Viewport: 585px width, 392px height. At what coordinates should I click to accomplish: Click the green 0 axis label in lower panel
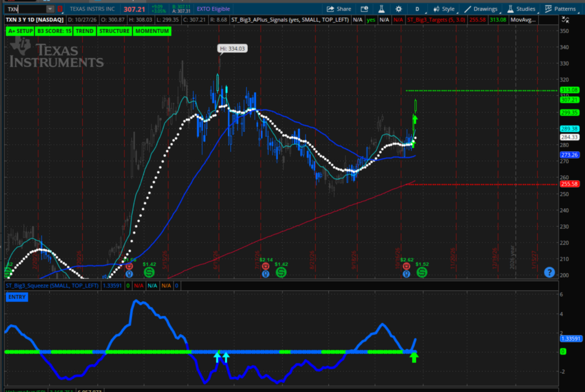click(563, 351)
